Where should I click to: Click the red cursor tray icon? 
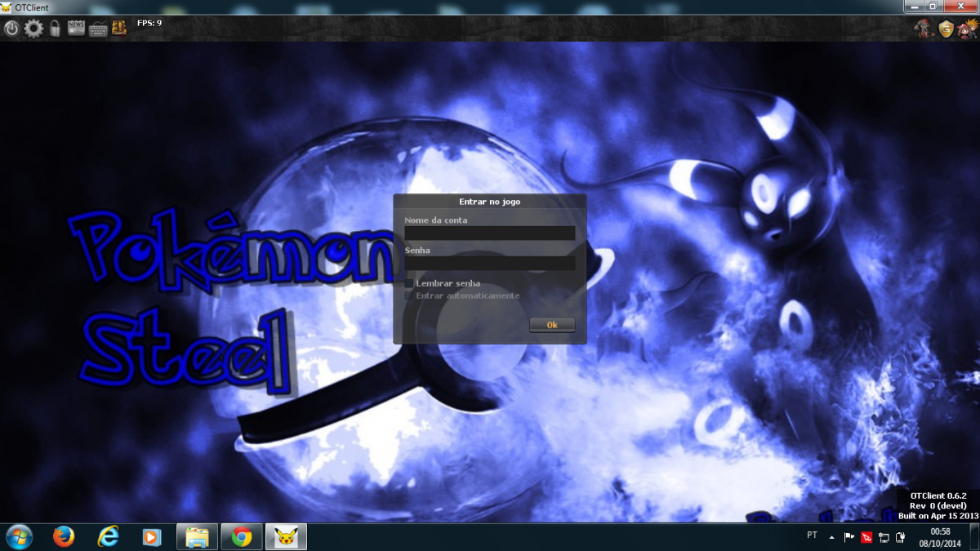tap(866, 537)
